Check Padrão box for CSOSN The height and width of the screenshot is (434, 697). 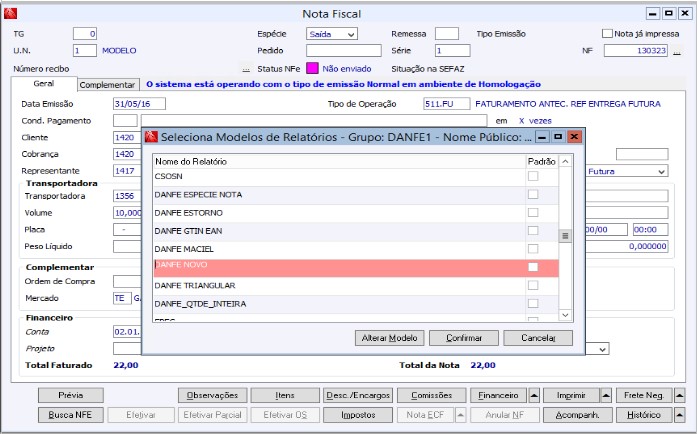(533, 177)
